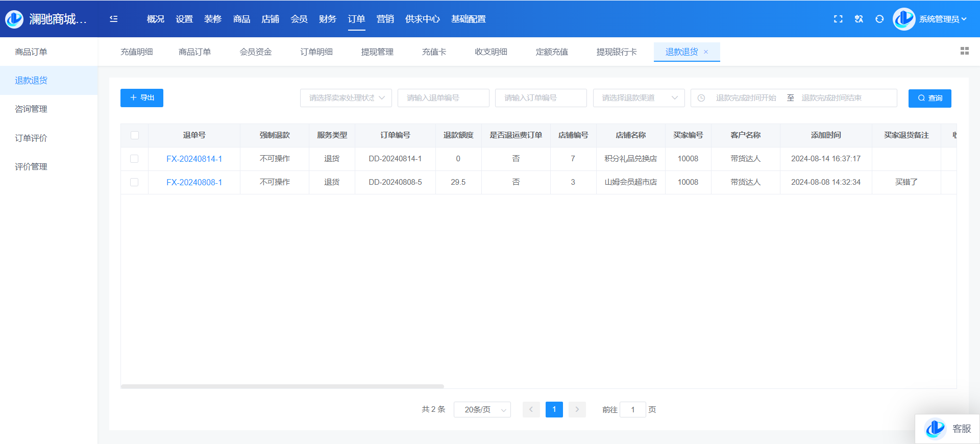The image size is (980, 444).
Task: Collapse the sidebar menu with the fold icon
Action: click(x=113, y=19)
